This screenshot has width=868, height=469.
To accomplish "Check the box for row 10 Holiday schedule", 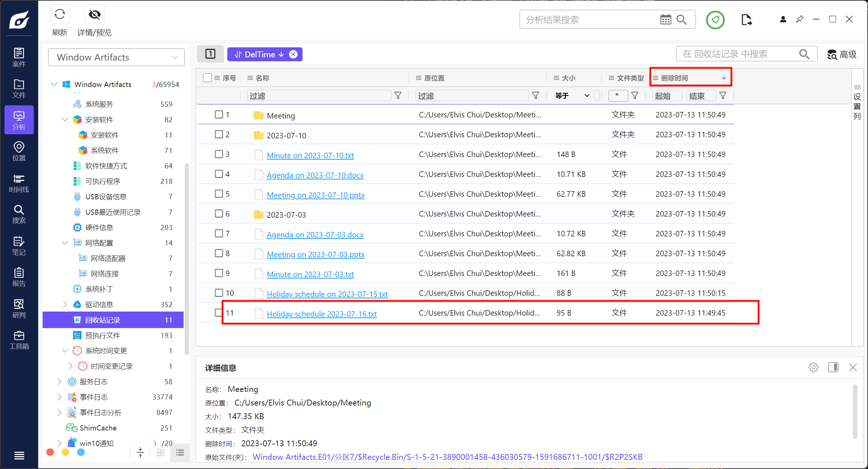I will pyautogui.click(x=219, y=293).
